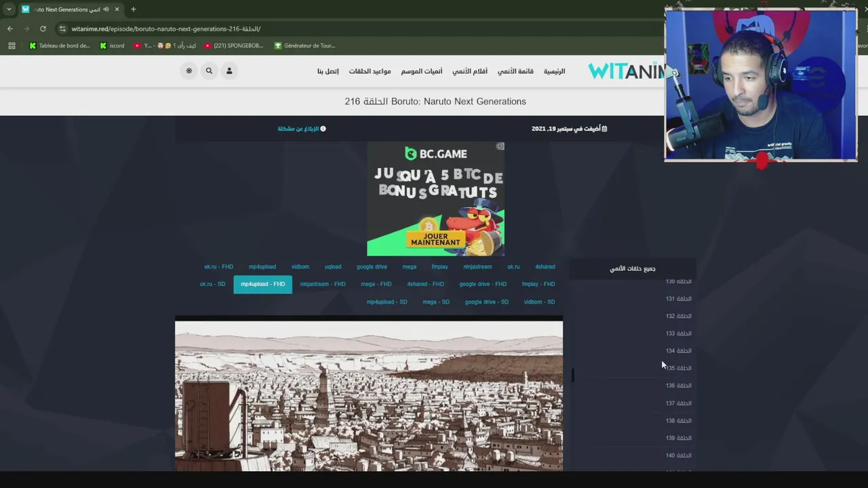Image resolution: width=868 pixels, height=488 pixels.
Task: Select the google drive - FHD server
Action: (483, 284)
